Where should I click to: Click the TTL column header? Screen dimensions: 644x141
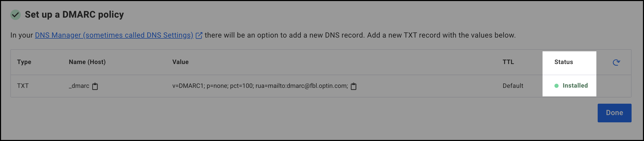[508, 62]
